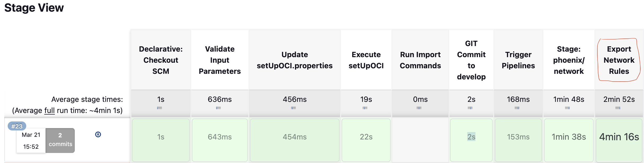Follow the underlined "full" run time link
The width and height of the screenshot is (644, 163).
[49, 110]
